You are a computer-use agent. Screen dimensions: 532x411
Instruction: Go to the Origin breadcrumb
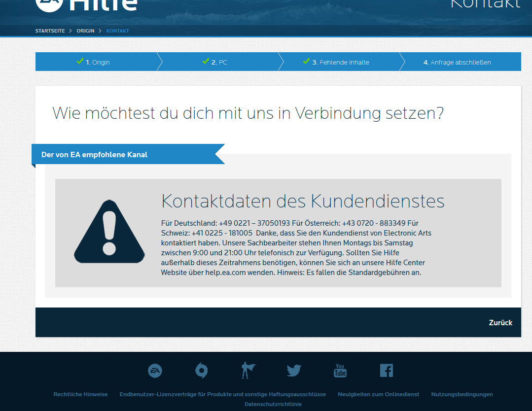pyautogui.click(x=85, y=31)
